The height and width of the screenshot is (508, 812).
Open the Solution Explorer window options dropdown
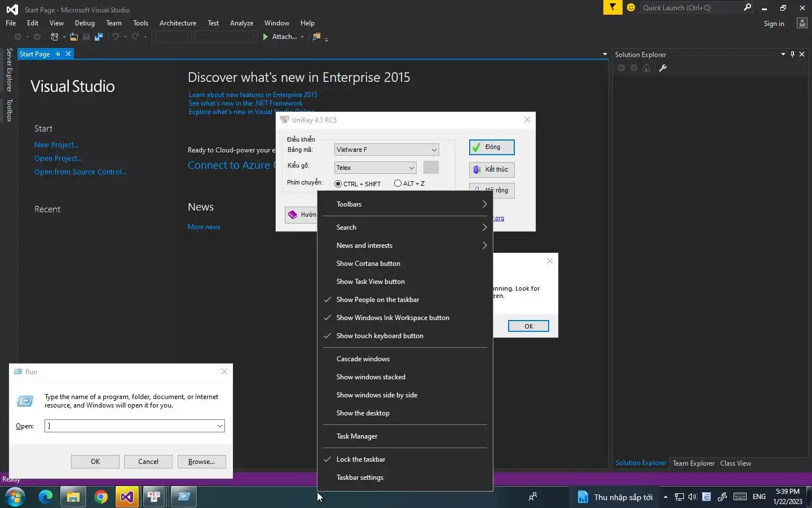[x=783, y=54]
